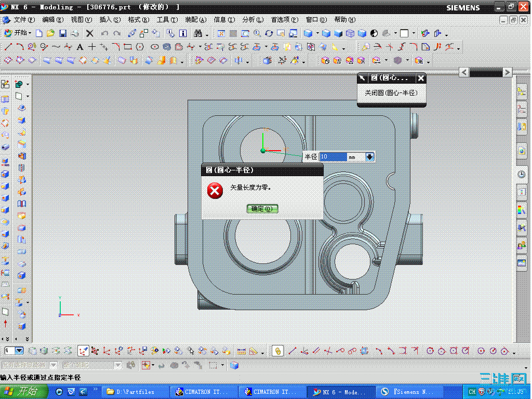Click the Open folder icon in toolbar
Image resolution: width=532 pixels, height=399 pixels.
[50, 33]
